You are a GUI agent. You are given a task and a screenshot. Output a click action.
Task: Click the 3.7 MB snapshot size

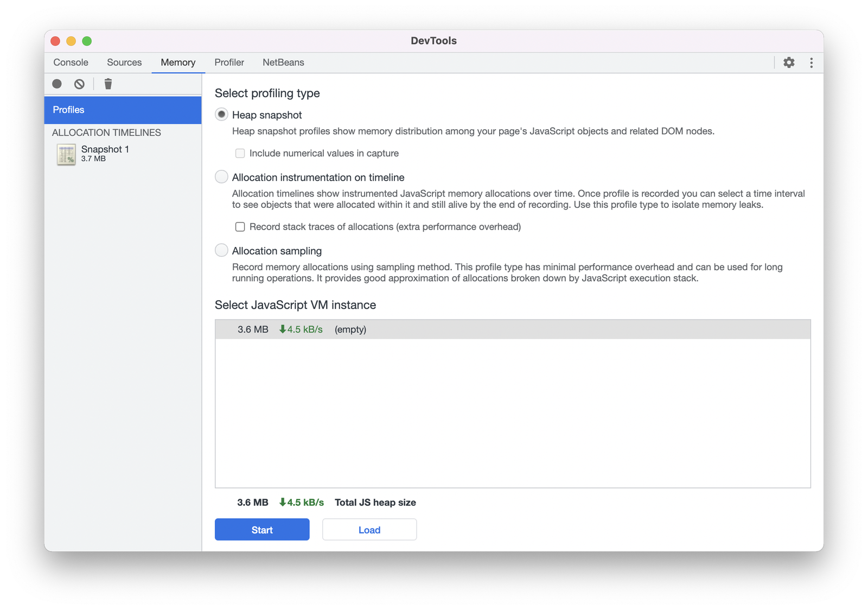pyautogui.click(x=93, y=159)
